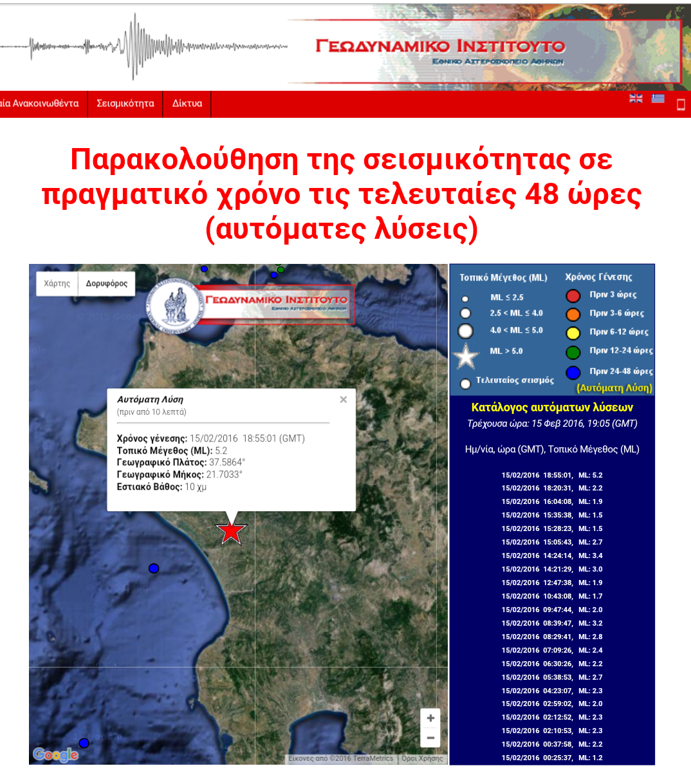
Task: Click the Εστιακό Βάθος 10 χμ value
Action: 196,487
